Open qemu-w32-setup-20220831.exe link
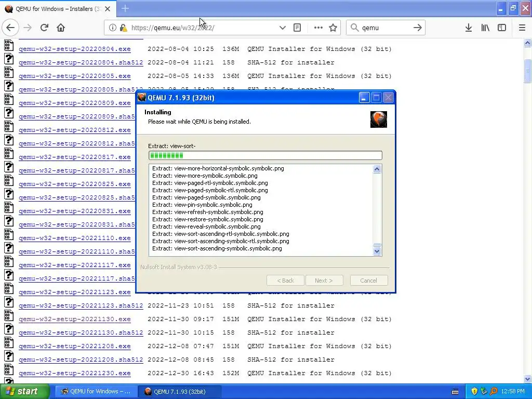This screenshot has height=399, width=532. coord(75,211)
